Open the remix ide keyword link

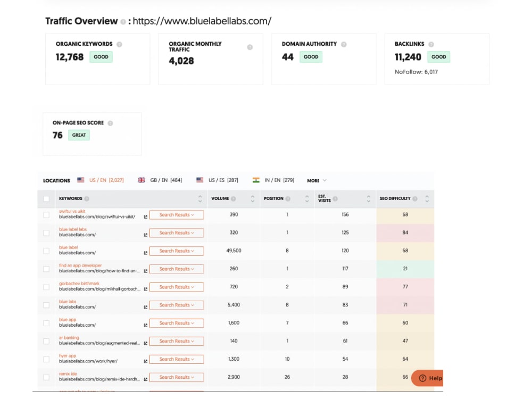68,374
